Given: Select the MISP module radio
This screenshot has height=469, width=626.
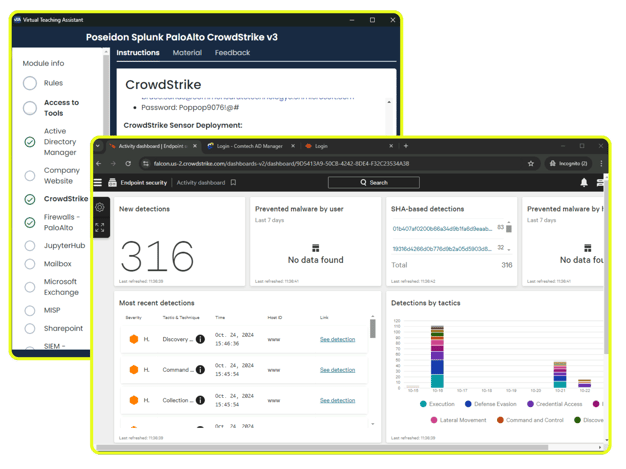Looking at the screenshot, I should pyautogui.click(x=30, y=311).
